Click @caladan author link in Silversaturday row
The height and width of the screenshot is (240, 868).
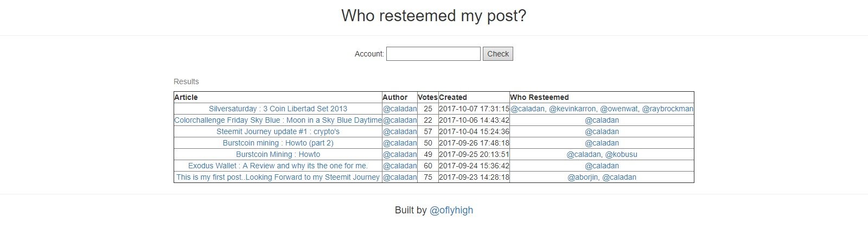400,109
